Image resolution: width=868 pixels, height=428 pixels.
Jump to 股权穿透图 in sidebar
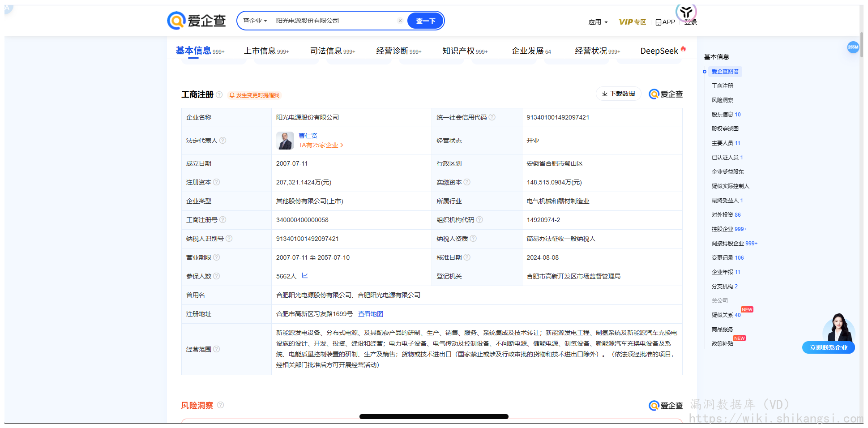(725, 128)
